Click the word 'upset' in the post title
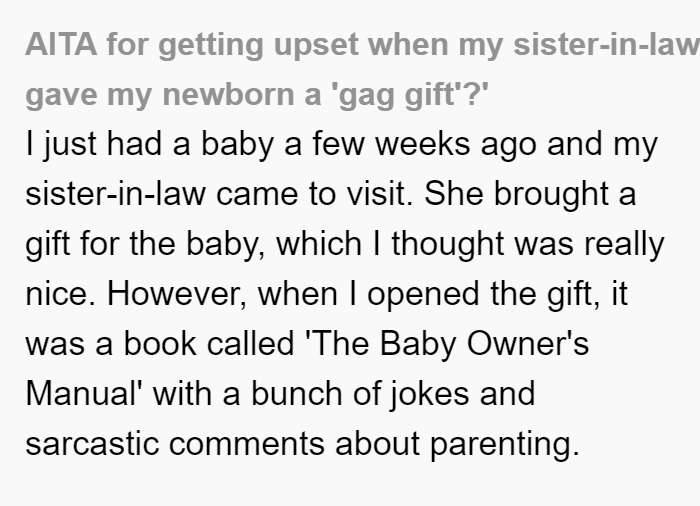700x506 pixels. 316,44
